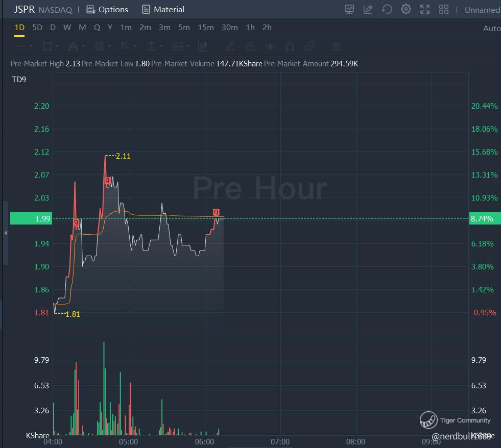501x448 pixels.
Task: Click the JSPR ticker symbol
Action: (25, 9)
